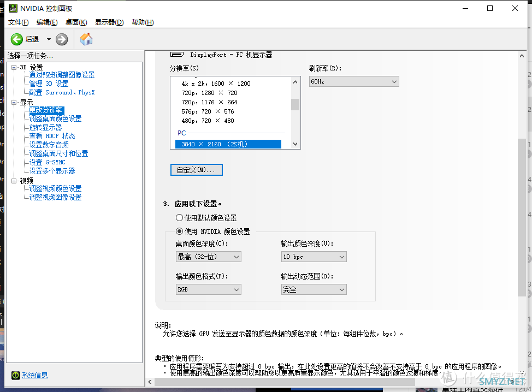Select 使用默认颜色设置 radio button
This screenshot has width=532, height=392.
point(179,218)
